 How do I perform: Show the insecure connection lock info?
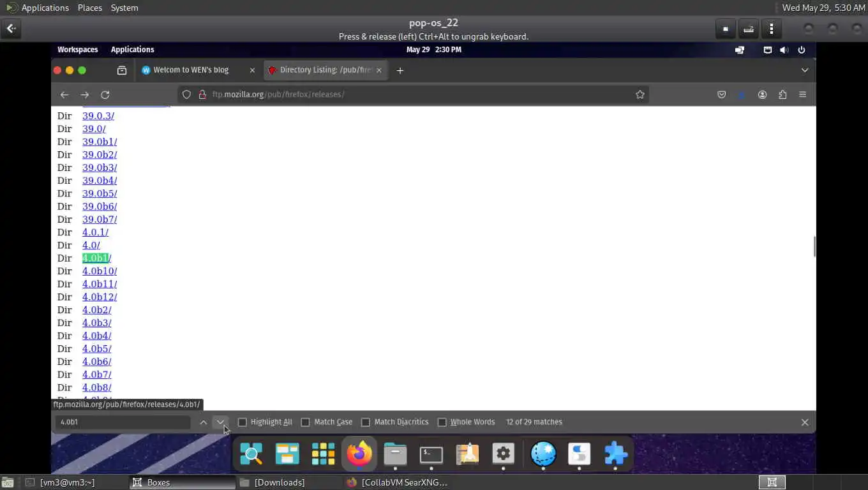pos(202,94)
